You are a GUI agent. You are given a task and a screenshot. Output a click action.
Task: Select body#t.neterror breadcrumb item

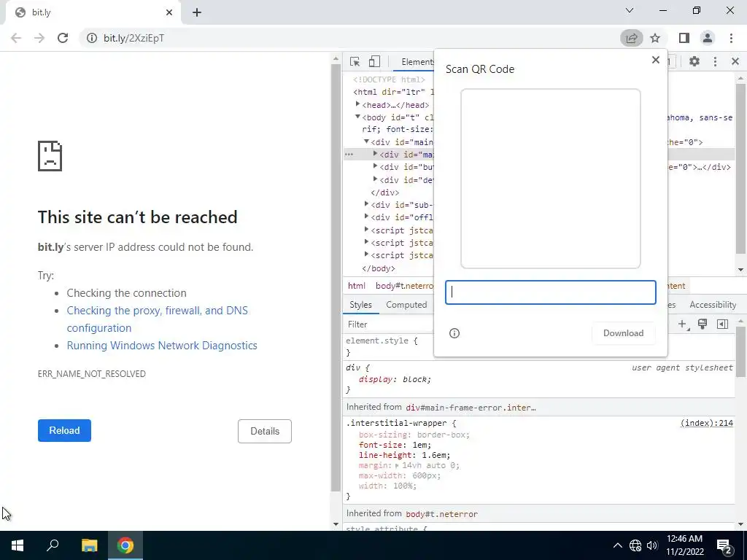(404, 286)
